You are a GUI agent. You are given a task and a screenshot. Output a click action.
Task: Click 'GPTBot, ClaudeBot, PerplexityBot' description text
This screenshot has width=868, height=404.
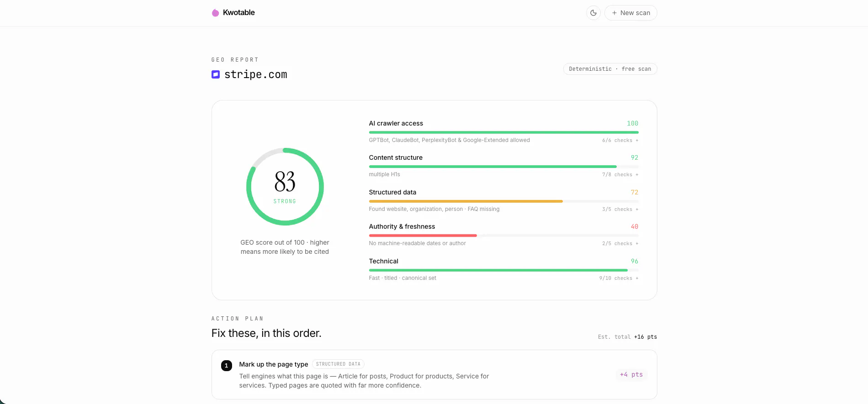click(x=450, y=140)
